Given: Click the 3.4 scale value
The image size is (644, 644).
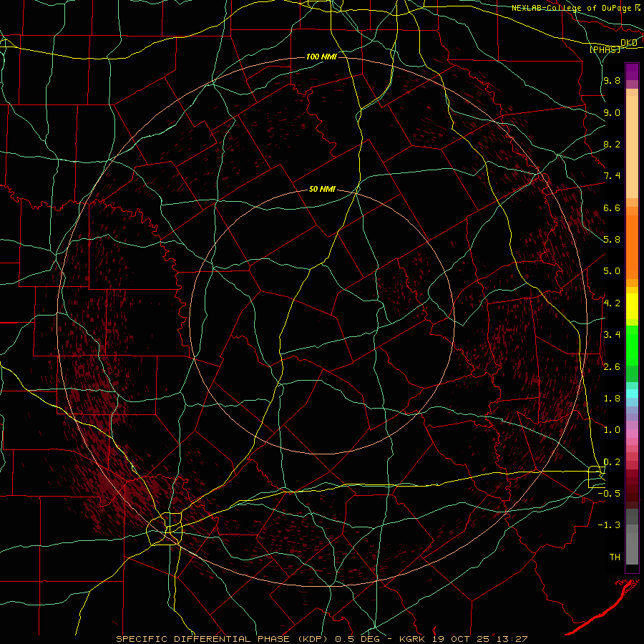Looking at the screenshot, I should [612, 335].
